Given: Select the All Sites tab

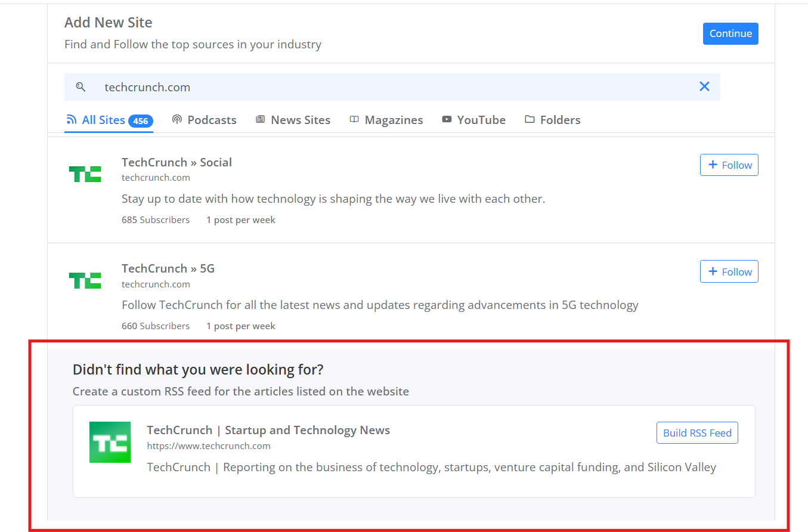Looking at the screenshot, I should point(109,120).
